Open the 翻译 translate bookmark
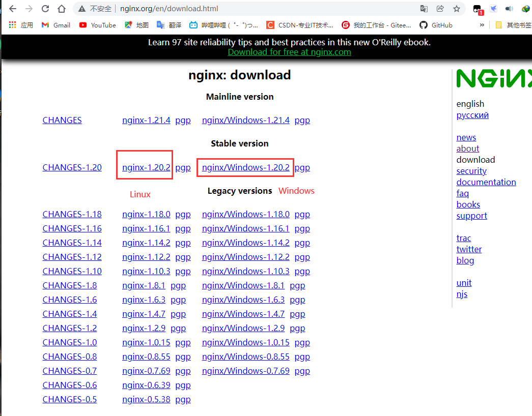Viewport: 532px width, 416px height. point(169,25)
